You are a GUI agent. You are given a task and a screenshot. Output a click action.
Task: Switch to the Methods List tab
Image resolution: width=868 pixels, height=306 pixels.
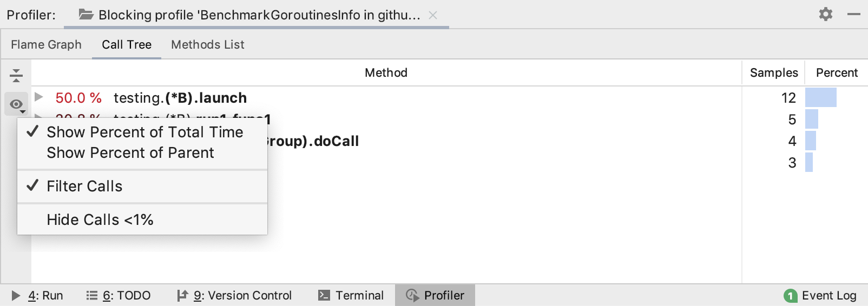[x=207, y=44]
